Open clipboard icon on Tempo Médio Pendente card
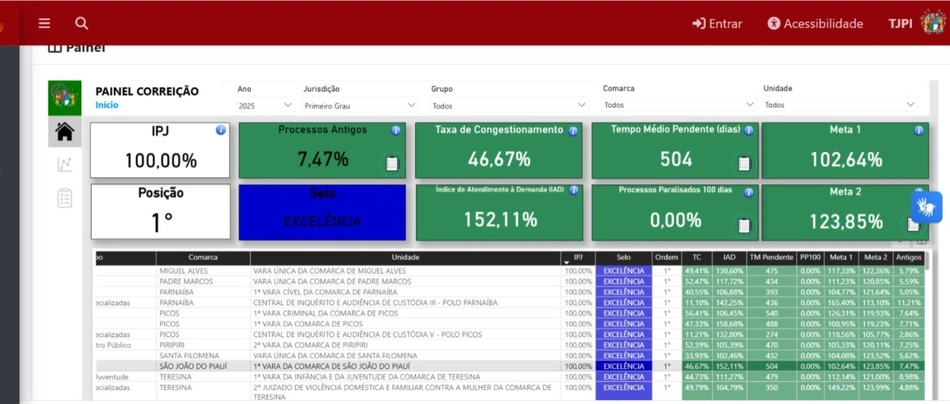Viewport: 950px width, 404px height. 743,163
